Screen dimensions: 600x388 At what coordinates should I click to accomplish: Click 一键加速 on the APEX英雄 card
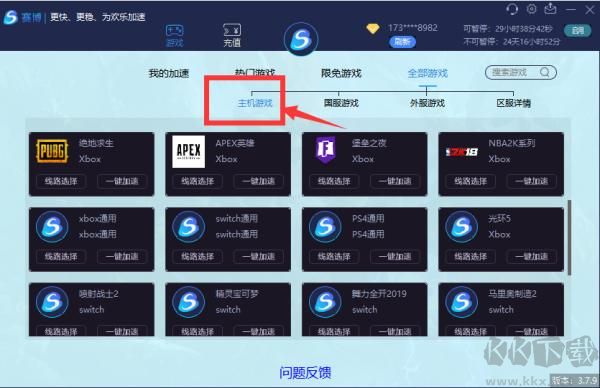259,181
